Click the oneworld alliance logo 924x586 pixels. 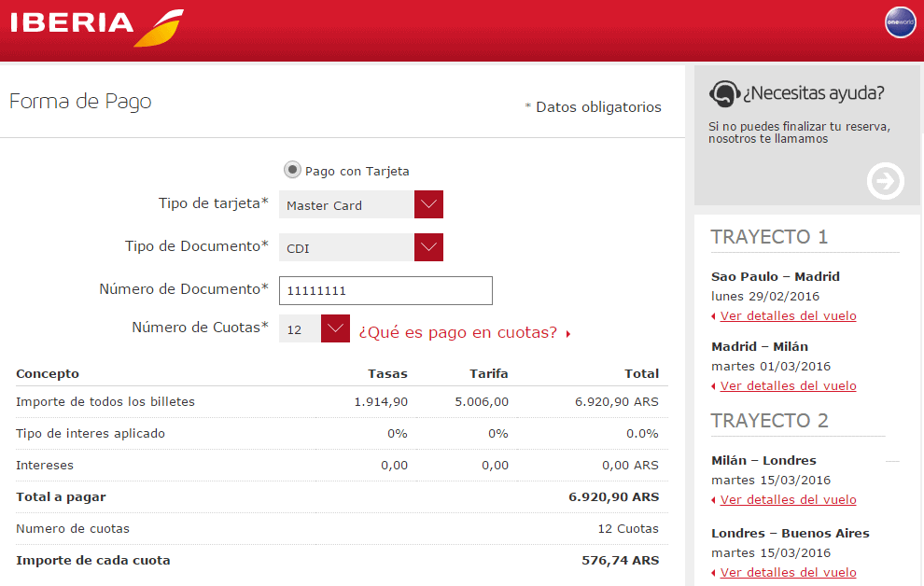point(901,22)
